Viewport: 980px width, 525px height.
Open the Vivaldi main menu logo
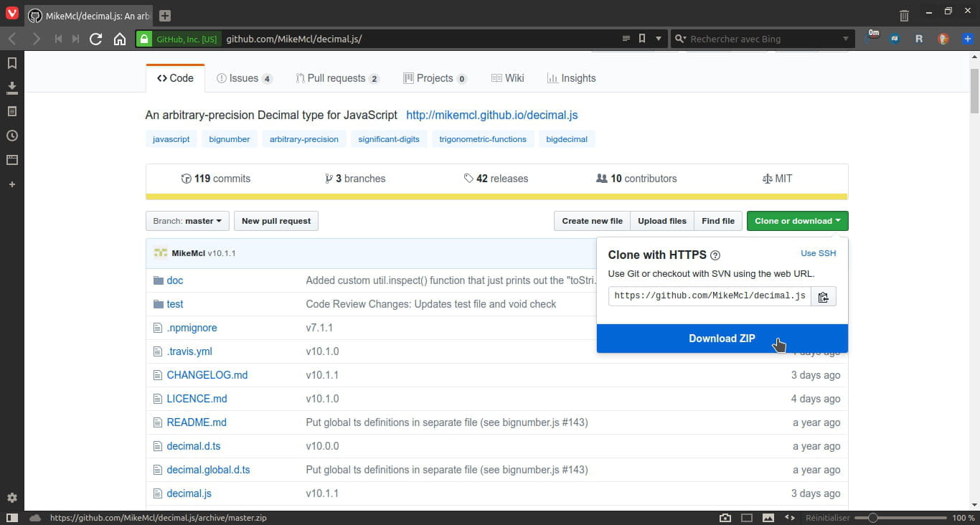pos(11,14)
